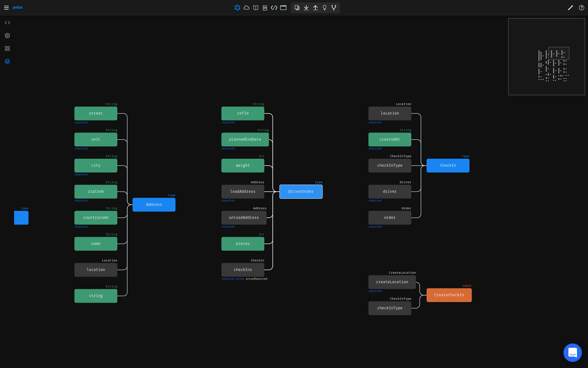
Task: Click the lightbulb icon in toolbar
Action: 325,8
